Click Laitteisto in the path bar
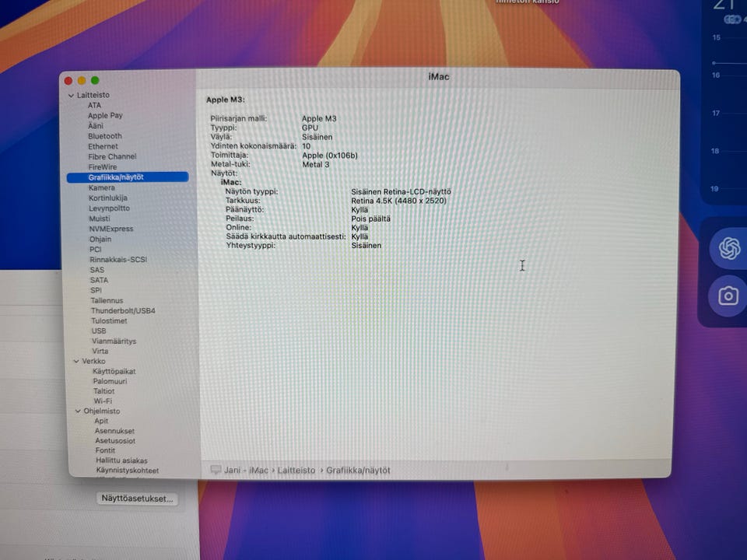Viewport: 747px width, 560px height. [x=296, y=471]
